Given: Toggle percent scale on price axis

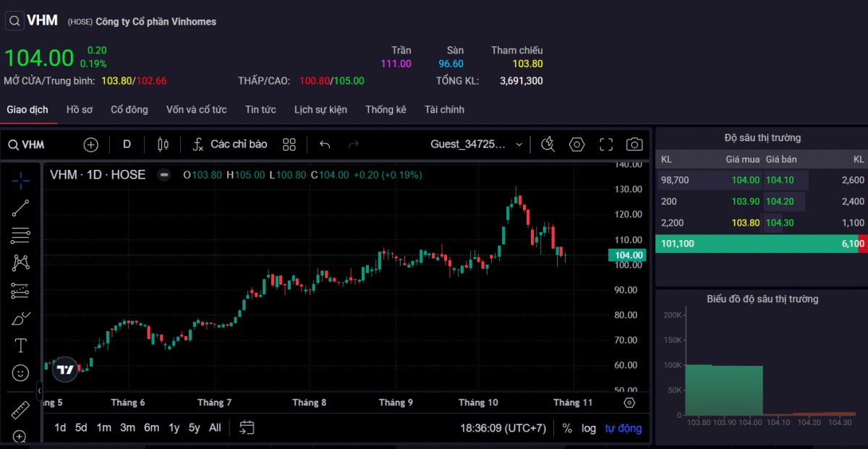Looking at the screenshot, I should click(x=566, y=428).
